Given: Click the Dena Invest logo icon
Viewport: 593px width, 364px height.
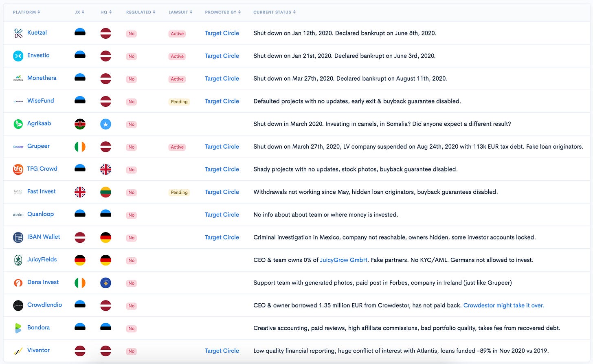Looking at the screenshot, I should tap(18, 283).
